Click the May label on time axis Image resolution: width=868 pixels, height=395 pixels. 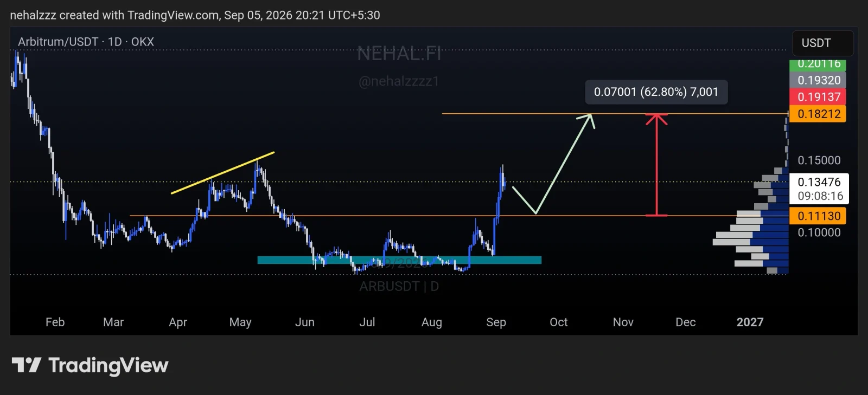pyautogui.click(x=240, y=322)
